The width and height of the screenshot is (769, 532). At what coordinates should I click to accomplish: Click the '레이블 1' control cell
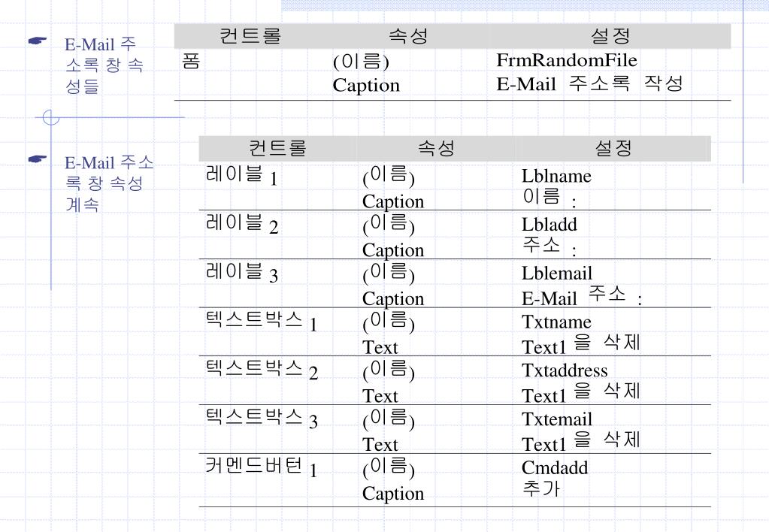click(x=241, y=177)
